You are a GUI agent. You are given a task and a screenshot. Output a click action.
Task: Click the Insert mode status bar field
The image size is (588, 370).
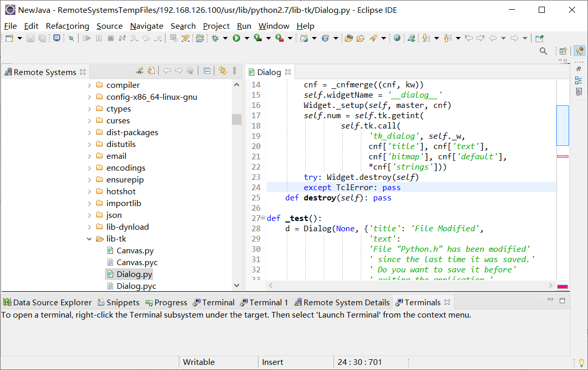click(272, 362)
